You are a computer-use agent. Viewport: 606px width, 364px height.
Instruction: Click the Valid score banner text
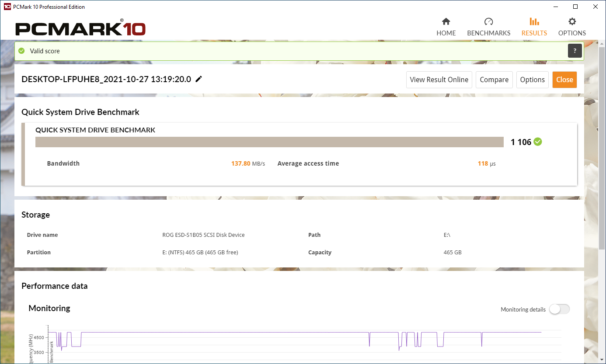(45, 51)
